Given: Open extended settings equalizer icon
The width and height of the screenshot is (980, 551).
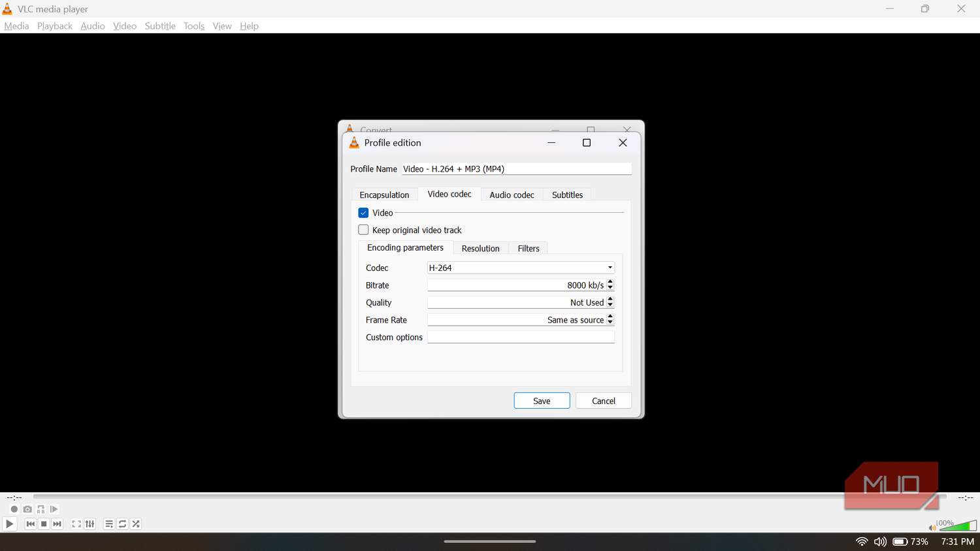Looking at the screenshot, I should pyautogui.click(x=90, y=524).
